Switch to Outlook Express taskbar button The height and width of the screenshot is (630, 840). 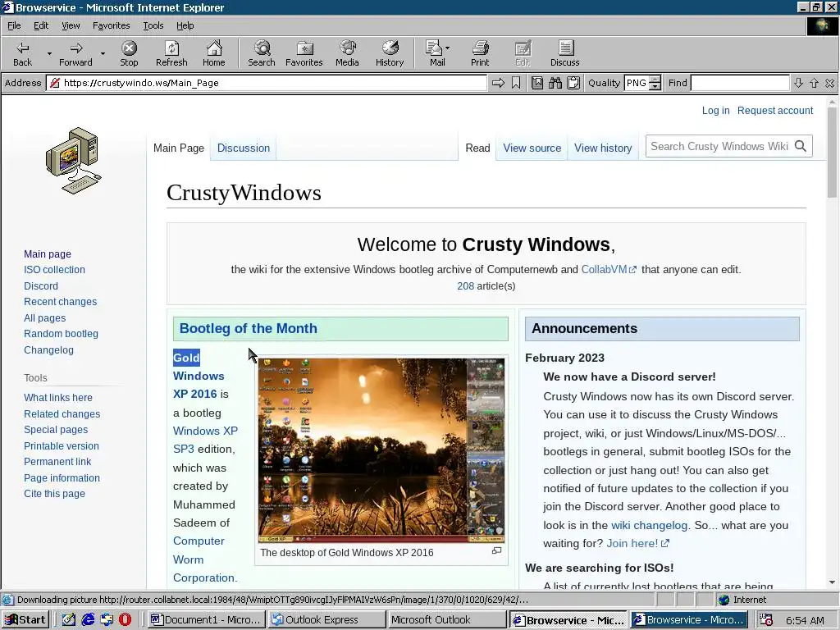tap(326, 620)
